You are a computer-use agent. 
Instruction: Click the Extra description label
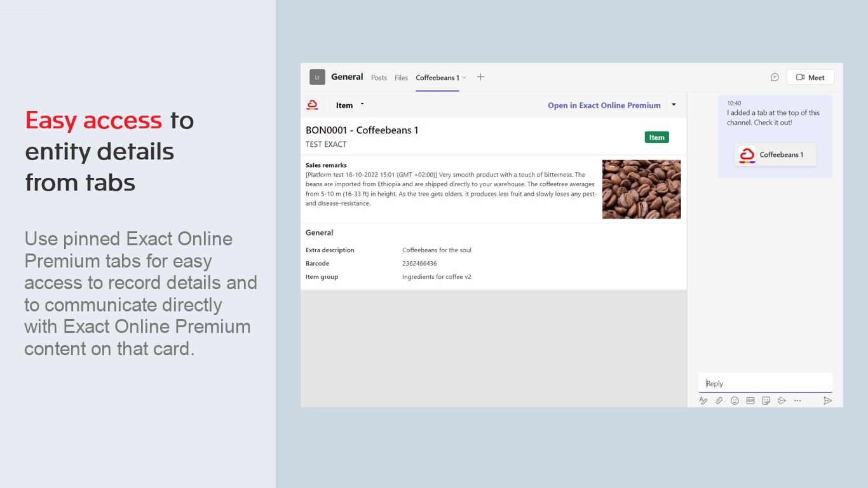tap(330, 250)
